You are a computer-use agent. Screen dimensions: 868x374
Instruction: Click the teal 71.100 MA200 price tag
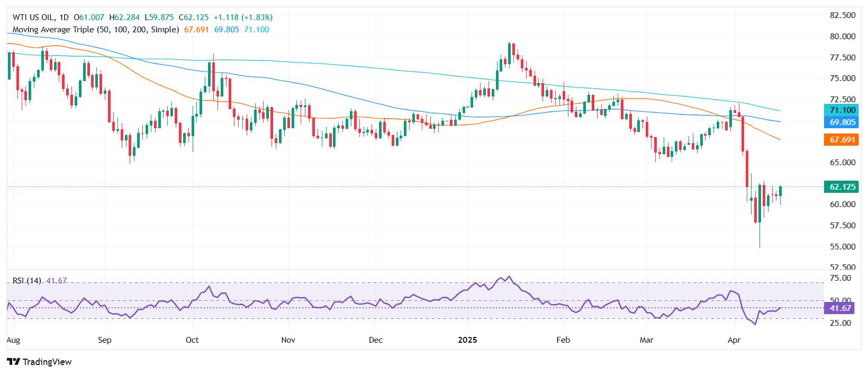point(842,110)
